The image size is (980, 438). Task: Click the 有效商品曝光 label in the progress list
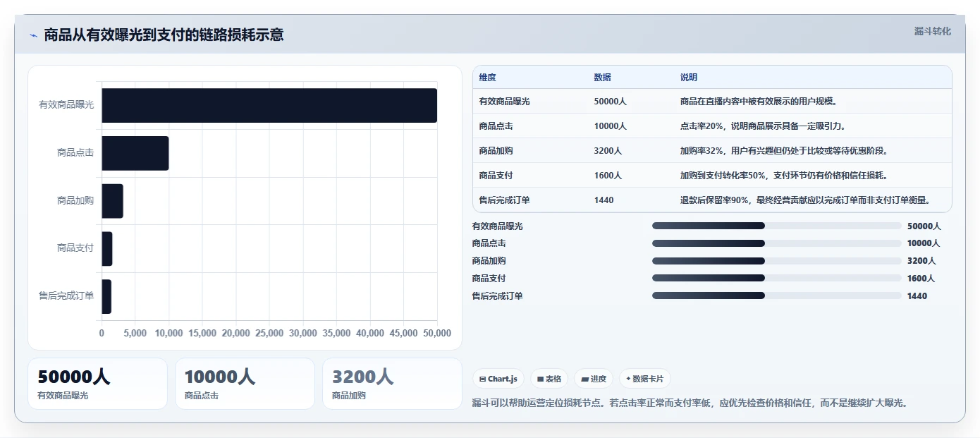tap(498, 226)
